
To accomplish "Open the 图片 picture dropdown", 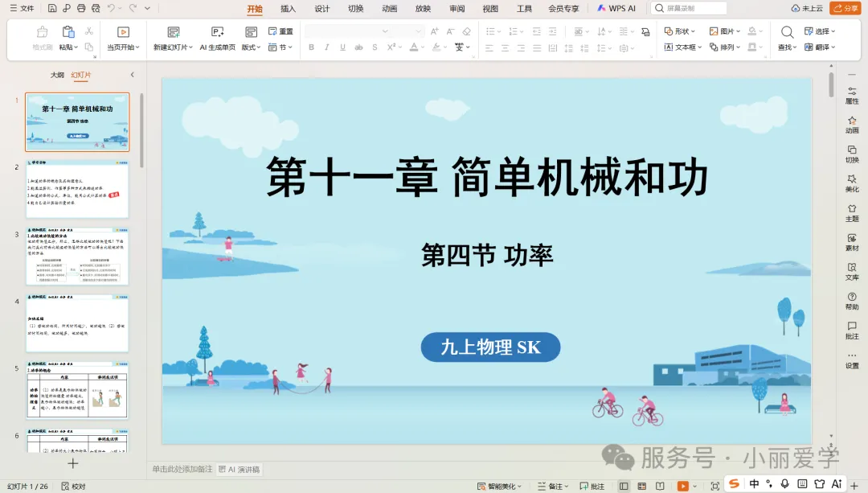I will [x=725, y=31].
